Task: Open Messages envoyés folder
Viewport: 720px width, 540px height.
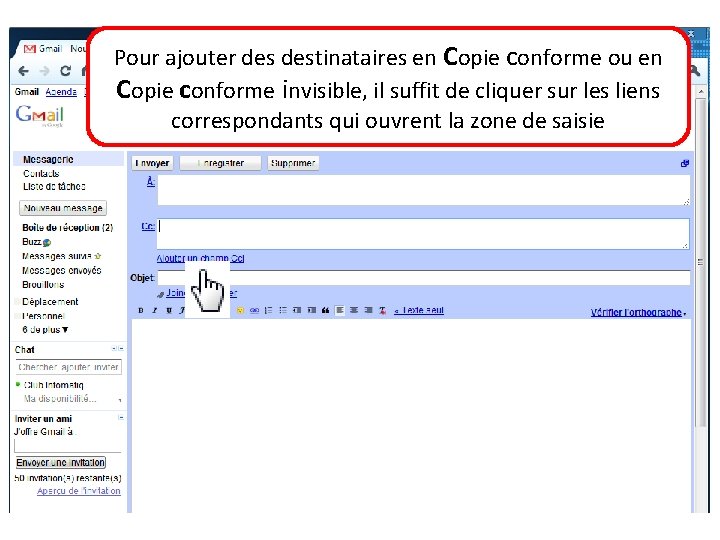Action: pyautogui.click(x=62, y=270)
